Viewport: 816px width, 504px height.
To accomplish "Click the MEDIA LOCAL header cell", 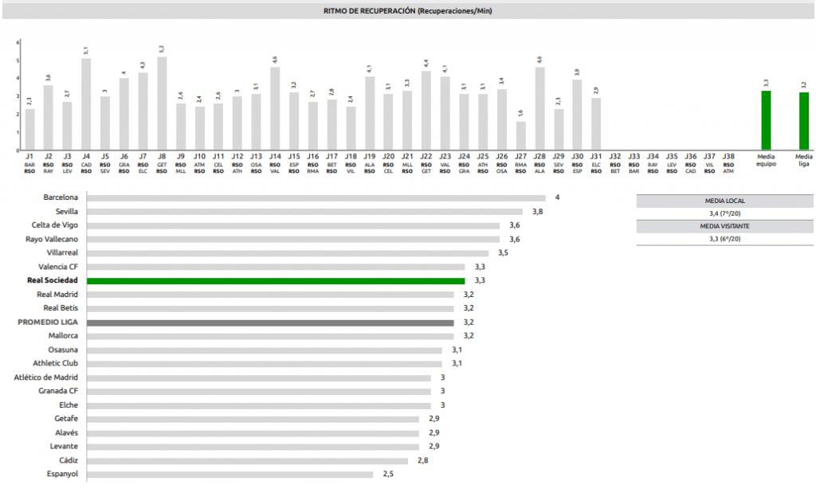I will point(725,201).
